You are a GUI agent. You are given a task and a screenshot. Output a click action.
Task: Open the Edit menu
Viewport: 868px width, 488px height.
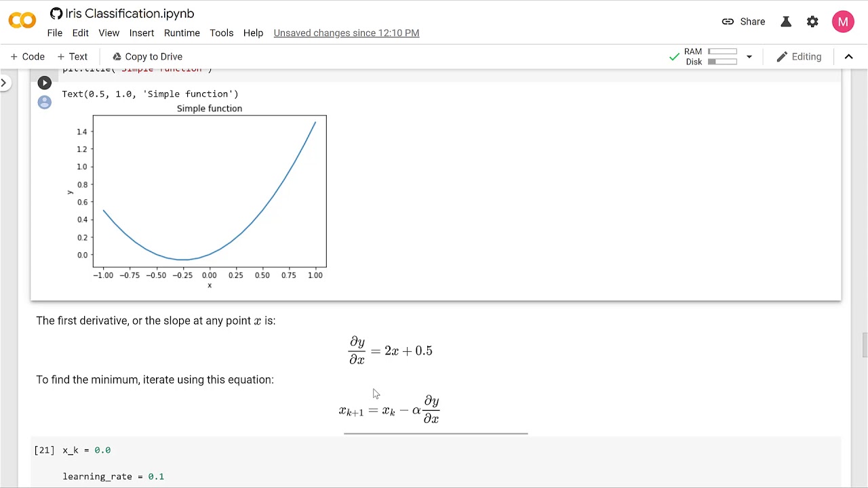[81, 33]
